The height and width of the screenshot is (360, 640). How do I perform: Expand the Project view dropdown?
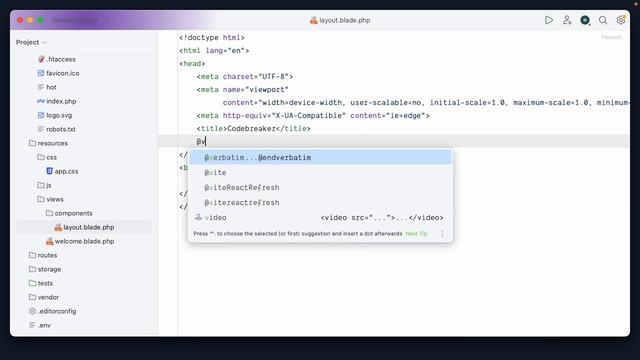tap(31, 42)
